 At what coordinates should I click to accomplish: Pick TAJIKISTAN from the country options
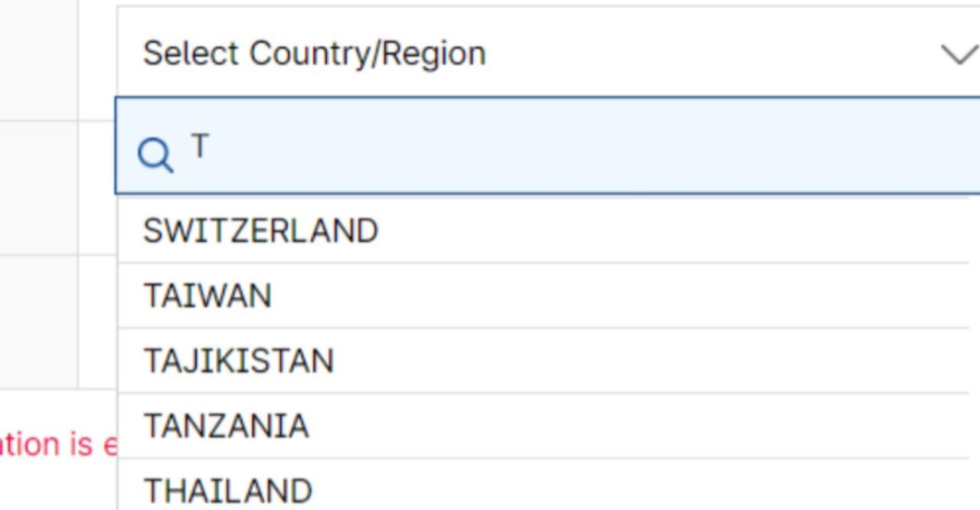[238, 361]
